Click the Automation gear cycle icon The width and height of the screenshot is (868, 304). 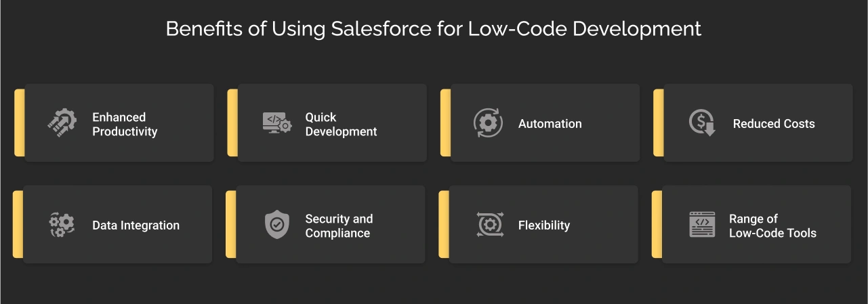(x=488, y=123)
